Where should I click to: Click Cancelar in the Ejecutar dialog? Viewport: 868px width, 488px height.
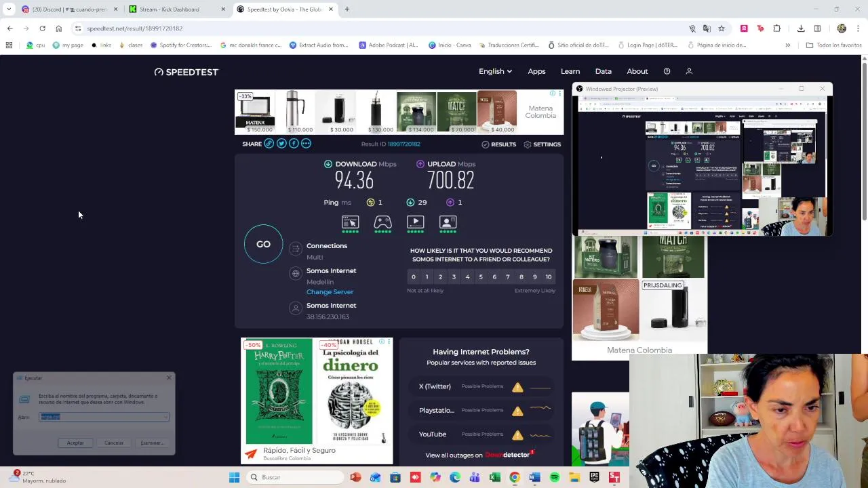pyautogui.click(x=114, y=443)
